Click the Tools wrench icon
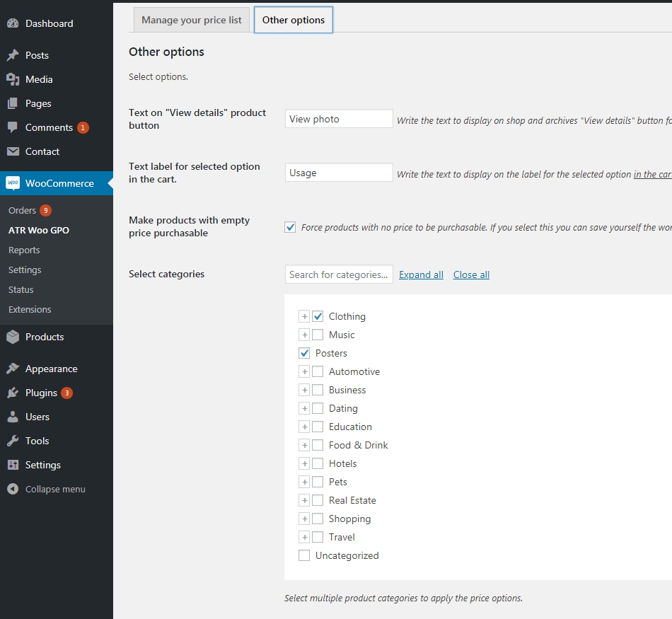 pos(13,441)
